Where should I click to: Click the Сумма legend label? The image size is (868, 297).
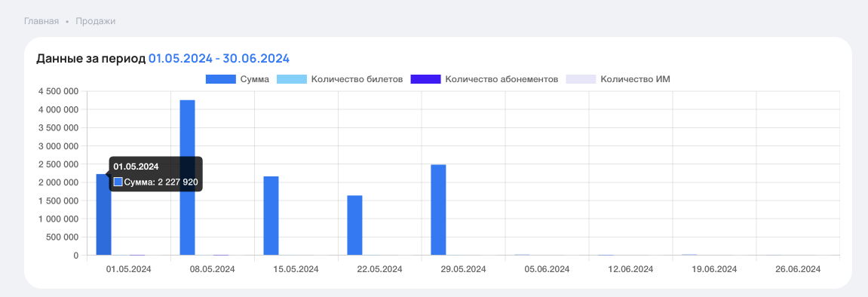pos(255,79)
